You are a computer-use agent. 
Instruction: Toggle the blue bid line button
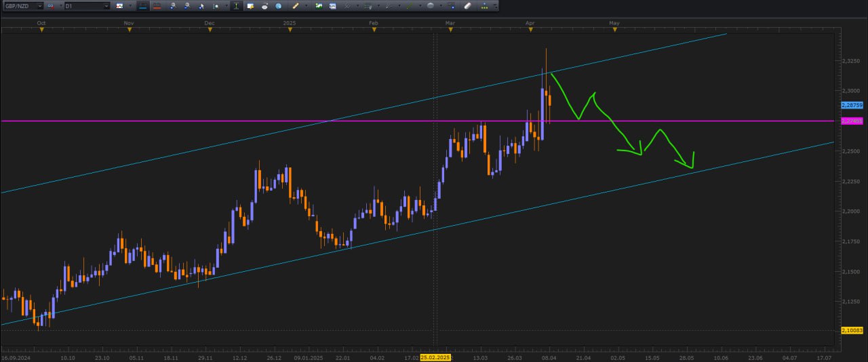[x=143, y=6]
